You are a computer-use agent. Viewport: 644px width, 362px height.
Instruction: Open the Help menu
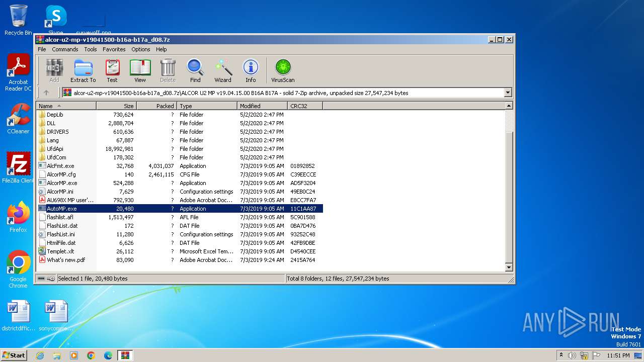point(161,49)
